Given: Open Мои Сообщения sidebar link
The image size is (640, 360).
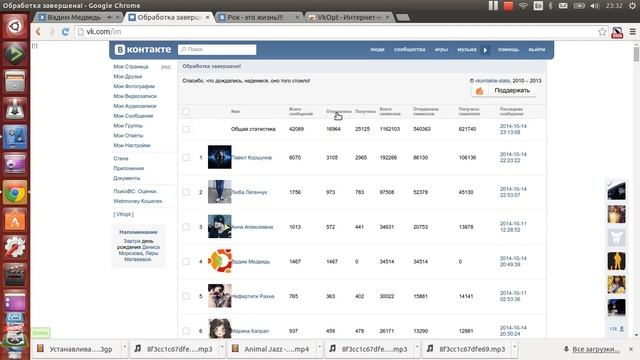Looking at the screenshot, I should click(133, 116).
